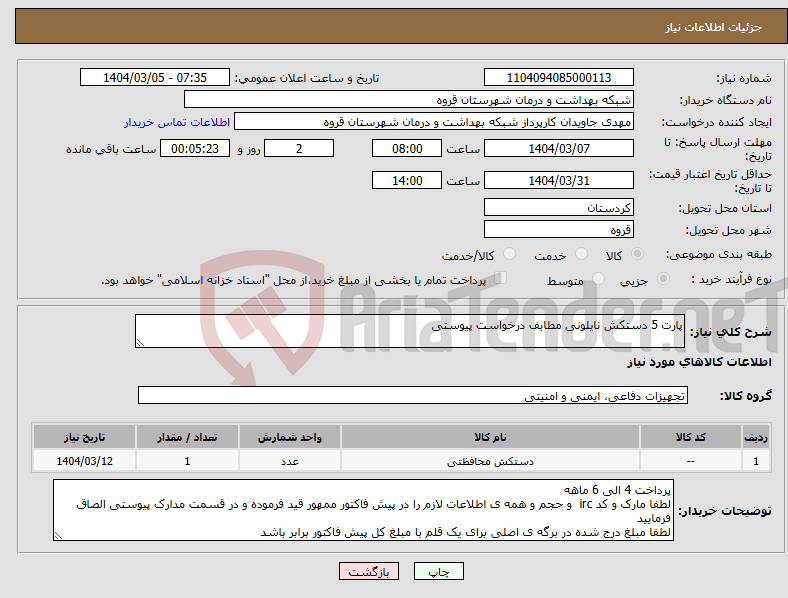Click the چاپ (print) button

pyautogui.click(x=438, y=571)
